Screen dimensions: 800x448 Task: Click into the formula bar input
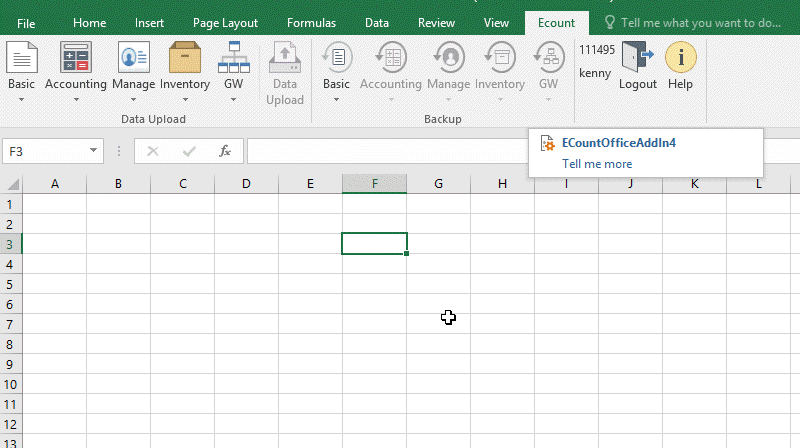[x=388, y=151]
